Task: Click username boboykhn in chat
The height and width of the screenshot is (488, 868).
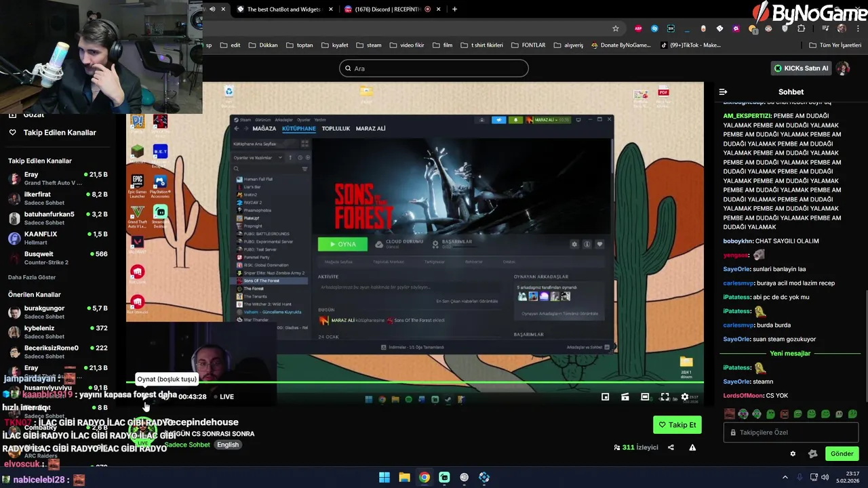Action: 738,241
